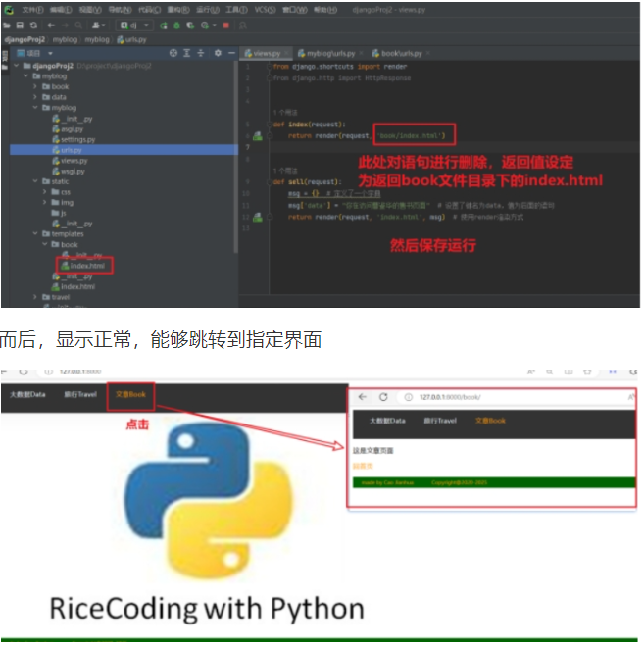
Task: Open the 工具(T) menu
Action: click(236, 10)
